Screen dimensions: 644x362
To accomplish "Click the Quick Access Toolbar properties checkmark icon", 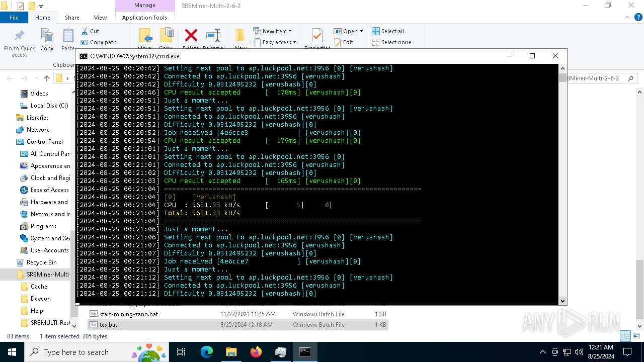I will point(21,6).
